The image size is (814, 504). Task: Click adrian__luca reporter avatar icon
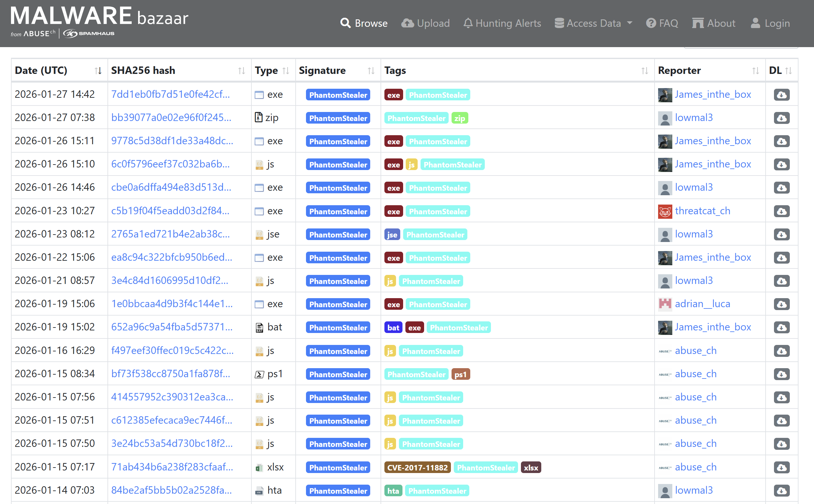[x=665, y=304]
